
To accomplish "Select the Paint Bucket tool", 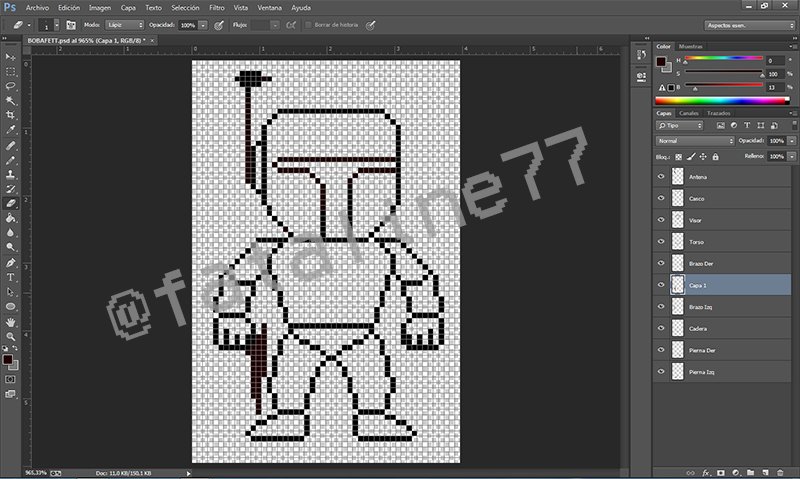I will click(10, 218).
